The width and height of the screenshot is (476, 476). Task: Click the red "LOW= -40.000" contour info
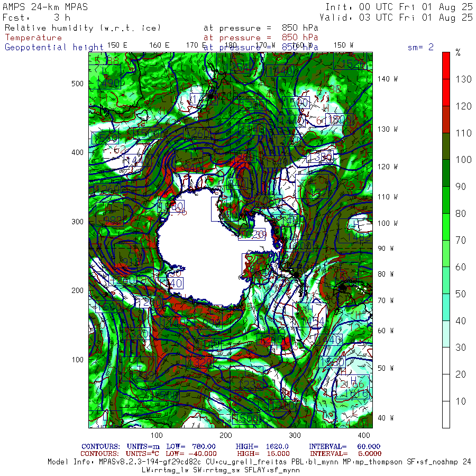[191, 454]
